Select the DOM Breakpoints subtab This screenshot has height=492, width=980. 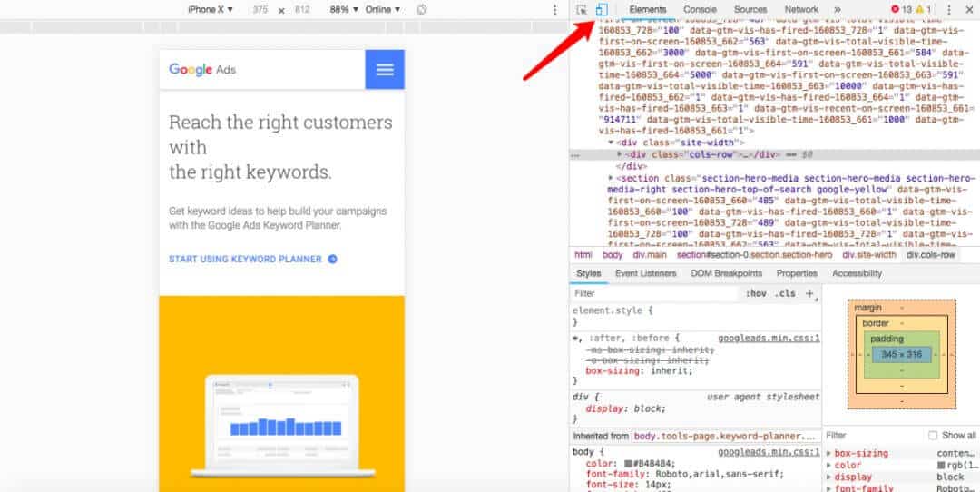tap(726, 273)
